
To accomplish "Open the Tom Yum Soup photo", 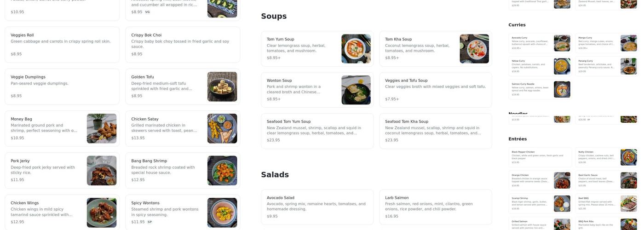I will (356, 49).
